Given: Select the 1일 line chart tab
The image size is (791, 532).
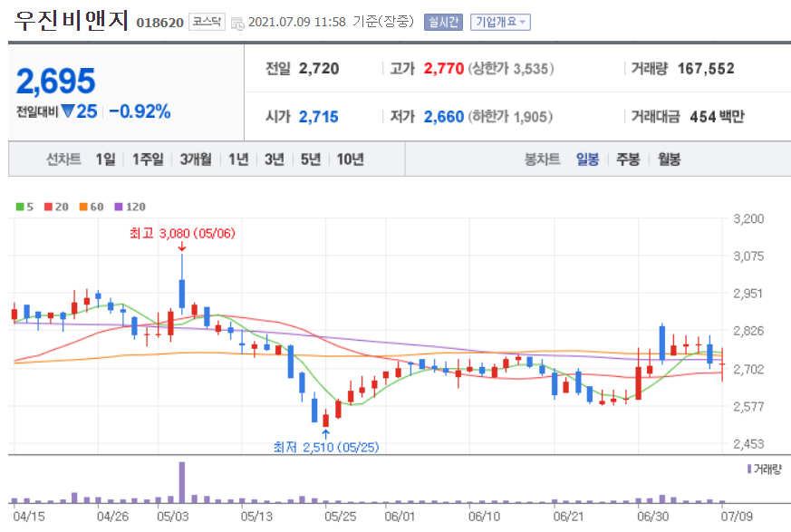Looking at the screenshot, I should pyautogui.click(x=105, y=160).
